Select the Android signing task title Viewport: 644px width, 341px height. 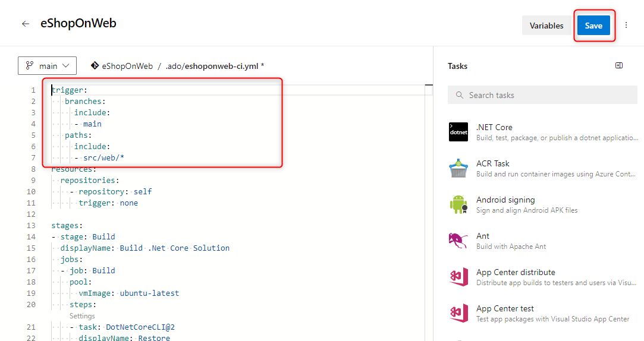pos(505,200)
